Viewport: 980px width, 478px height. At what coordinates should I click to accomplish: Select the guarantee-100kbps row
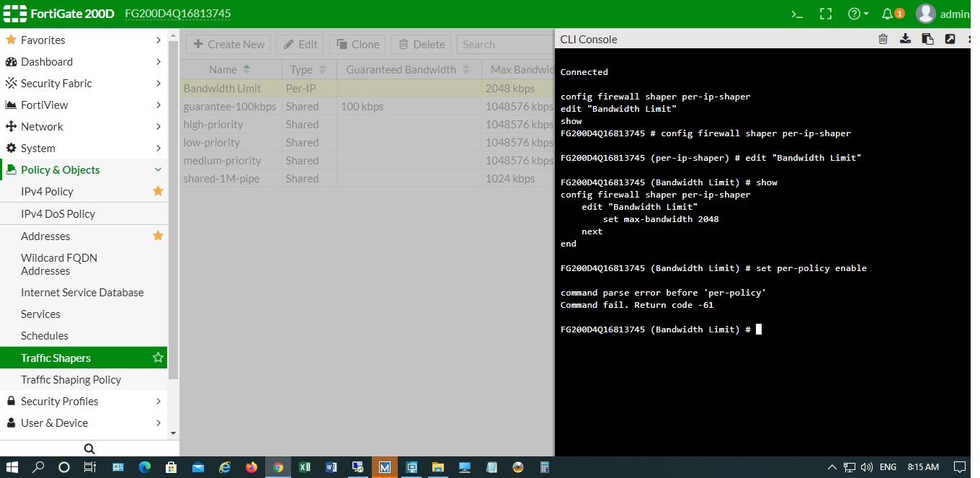367,106
